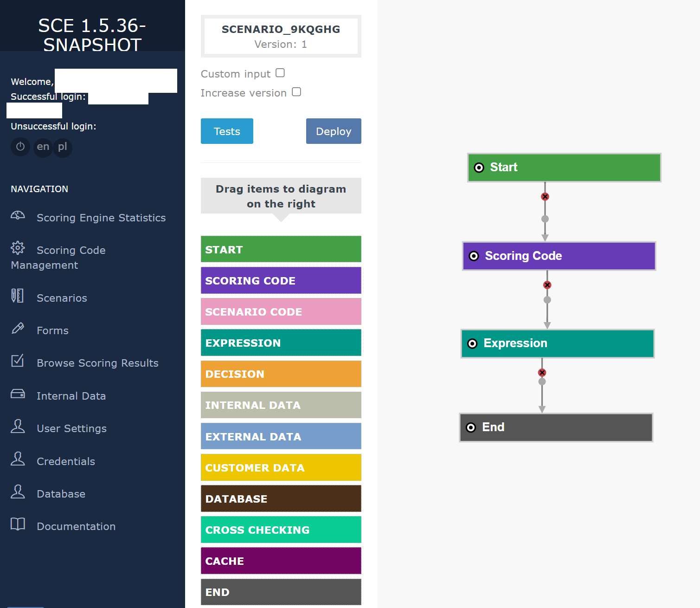Remove the link below the Start node
Screen dimensions: 700x608
tap(545, 197)
